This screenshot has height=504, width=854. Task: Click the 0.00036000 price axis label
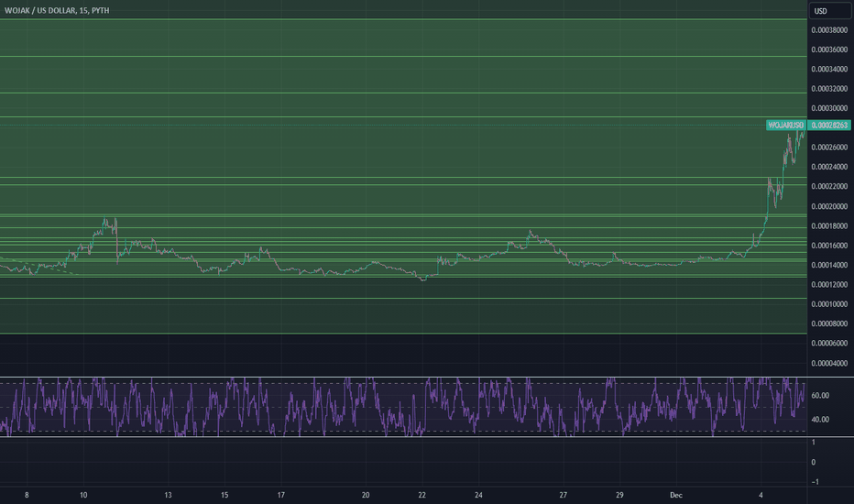point(829,49)
